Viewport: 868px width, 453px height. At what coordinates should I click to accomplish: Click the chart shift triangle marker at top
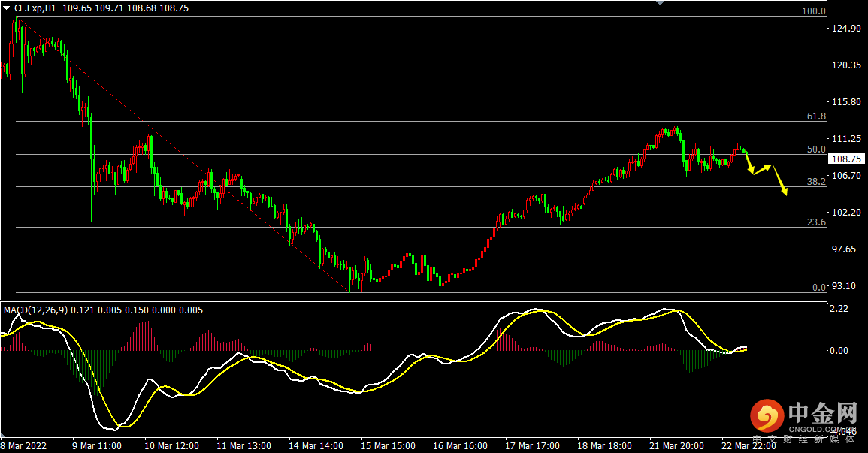point(660,3)
